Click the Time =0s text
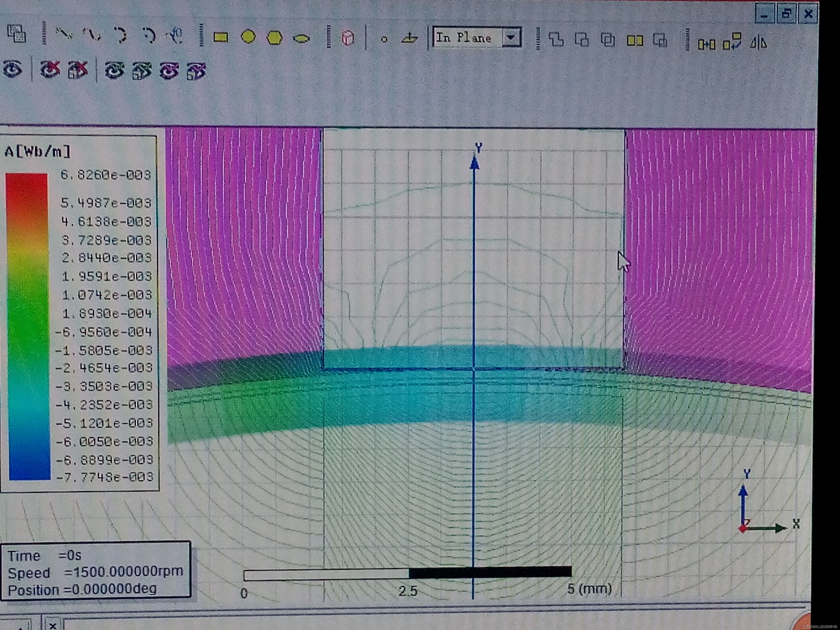This screenshot has width=840, height=630. [44, 556]
